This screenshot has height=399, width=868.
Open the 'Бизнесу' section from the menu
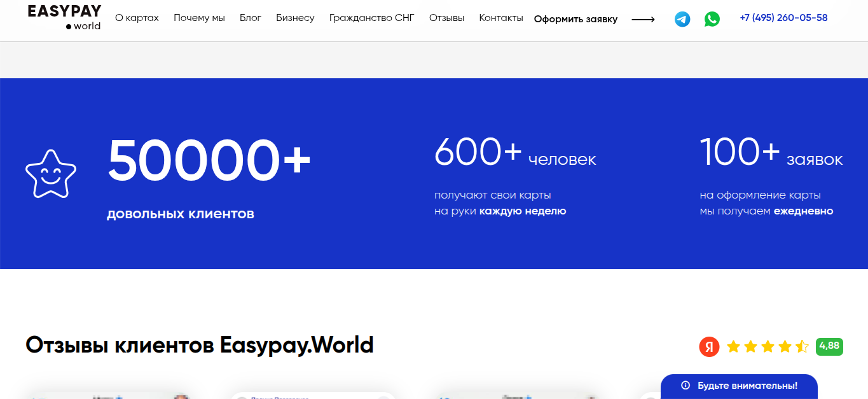[x=295, y=17]
